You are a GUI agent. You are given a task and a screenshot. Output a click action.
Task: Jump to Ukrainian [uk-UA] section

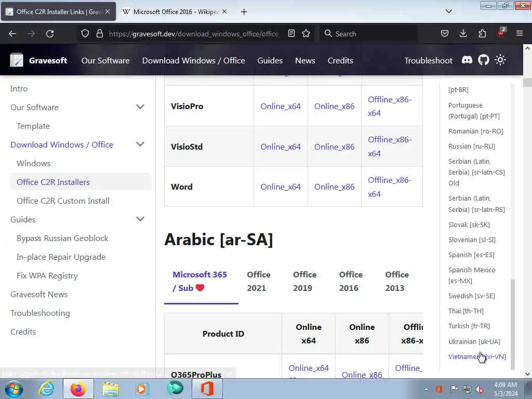474,342
